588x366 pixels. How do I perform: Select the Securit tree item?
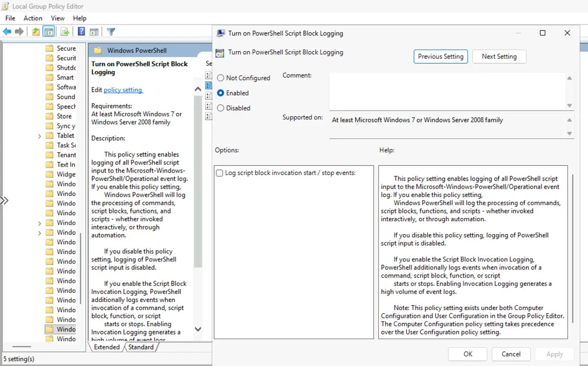(x=66, y=58)
